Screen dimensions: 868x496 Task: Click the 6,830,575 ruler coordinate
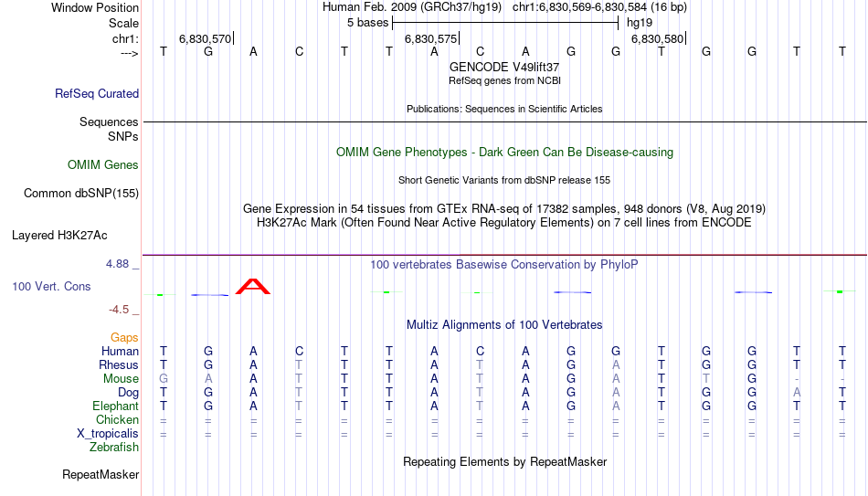pyautogui.click(x=430, y=38)
